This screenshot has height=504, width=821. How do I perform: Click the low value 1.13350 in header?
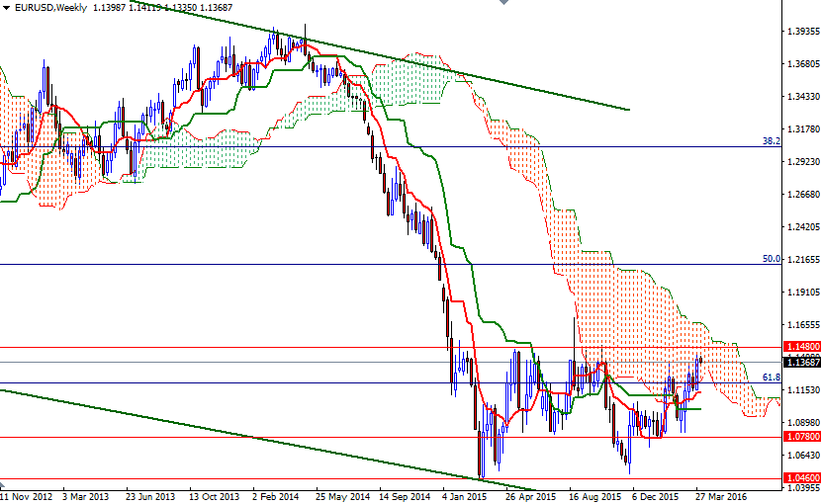(x=181, y=8)
